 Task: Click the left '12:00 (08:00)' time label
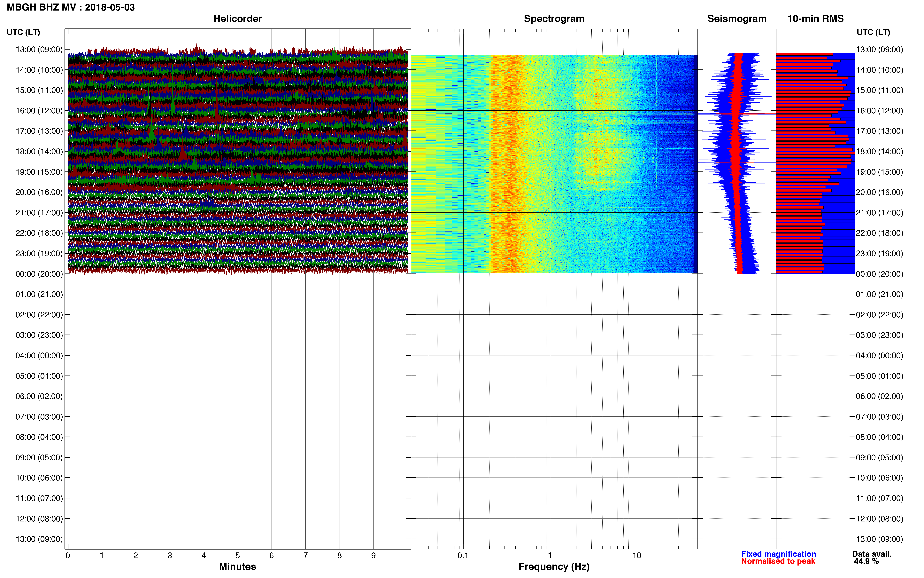point(39,519)
